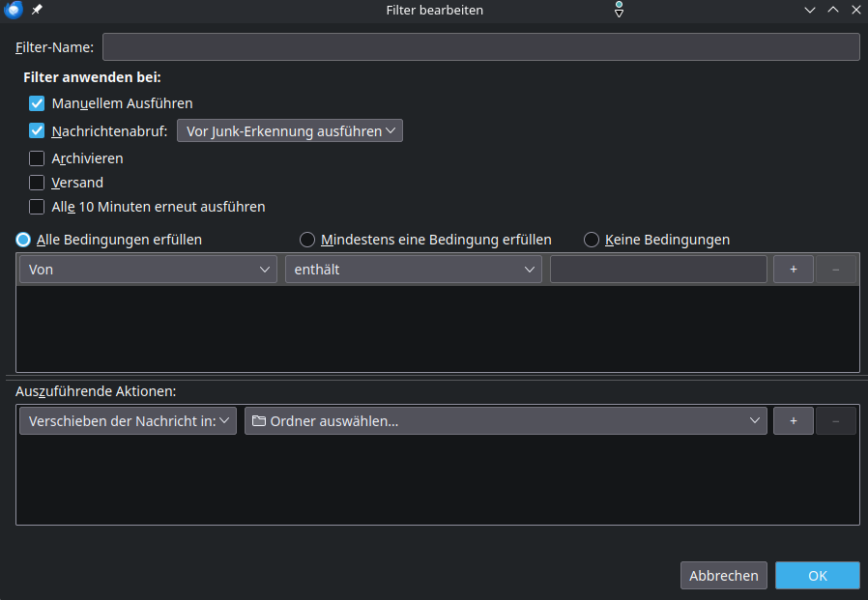
Task: Click the Thunderbird app icon in title bar
Action: (14, 10)
